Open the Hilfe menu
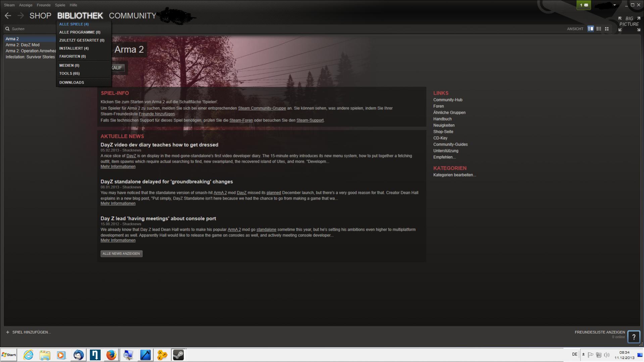The height and width of the screenshot is (362, 644). tap(73, 5)
